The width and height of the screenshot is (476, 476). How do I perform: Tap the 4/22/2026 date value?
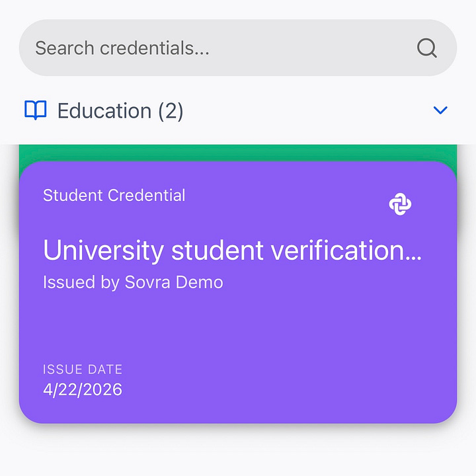(83, 389)
